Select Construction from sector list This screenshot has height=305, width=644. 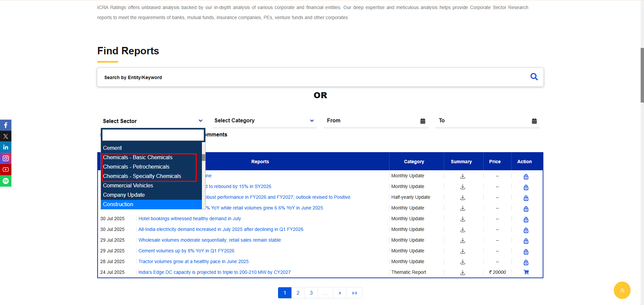(x=118, y=204)
